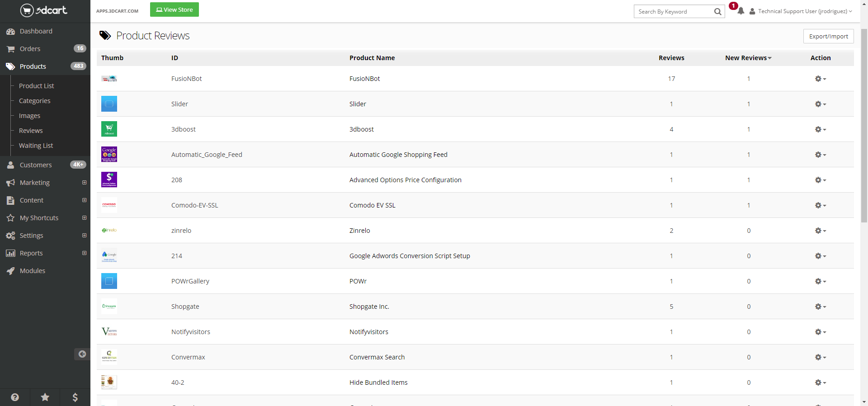Open the Dashboard from sidebar
This screenshot has width=868, height=406.
coord(36,31)
